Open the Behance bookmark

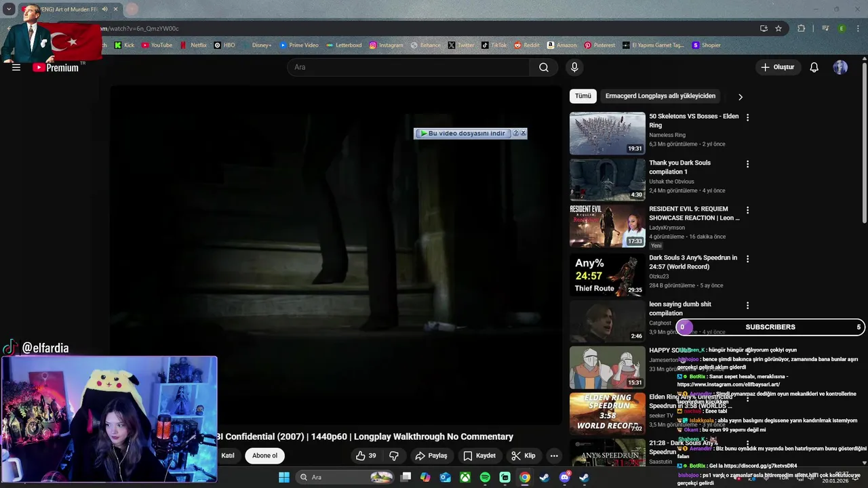coord(425,45)
